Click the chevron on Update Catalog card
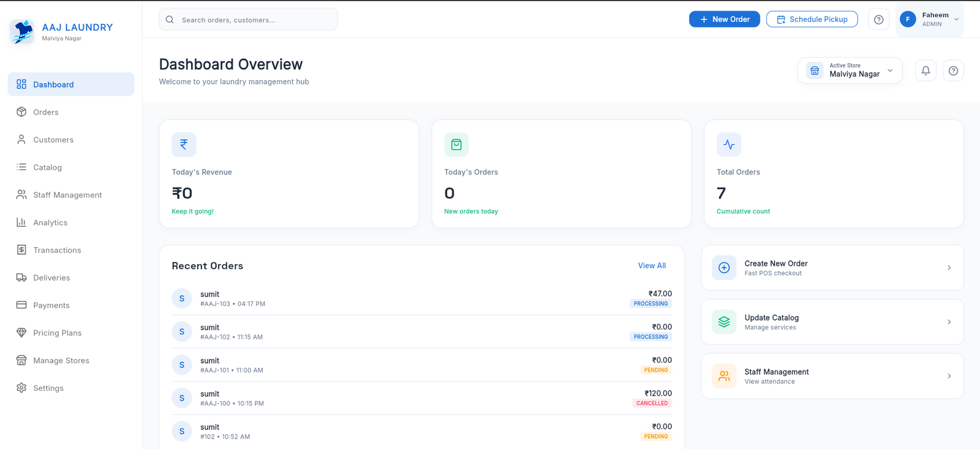 (949, 322)
